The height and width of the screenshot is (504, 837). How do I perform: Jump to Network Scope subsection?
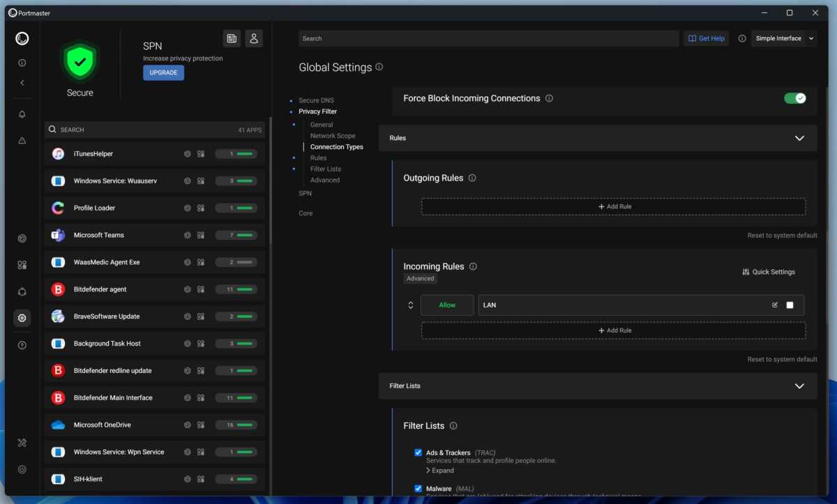pos(333,136)
